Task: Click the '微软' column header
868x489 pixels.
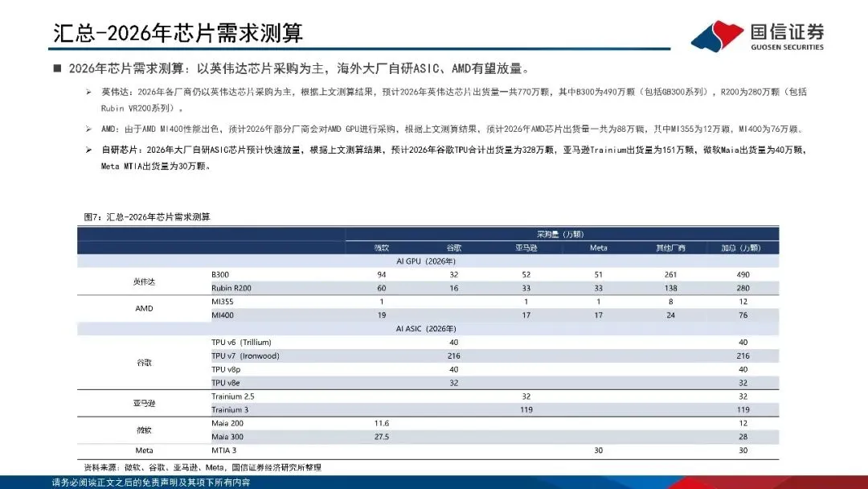Action: point(382,248)
